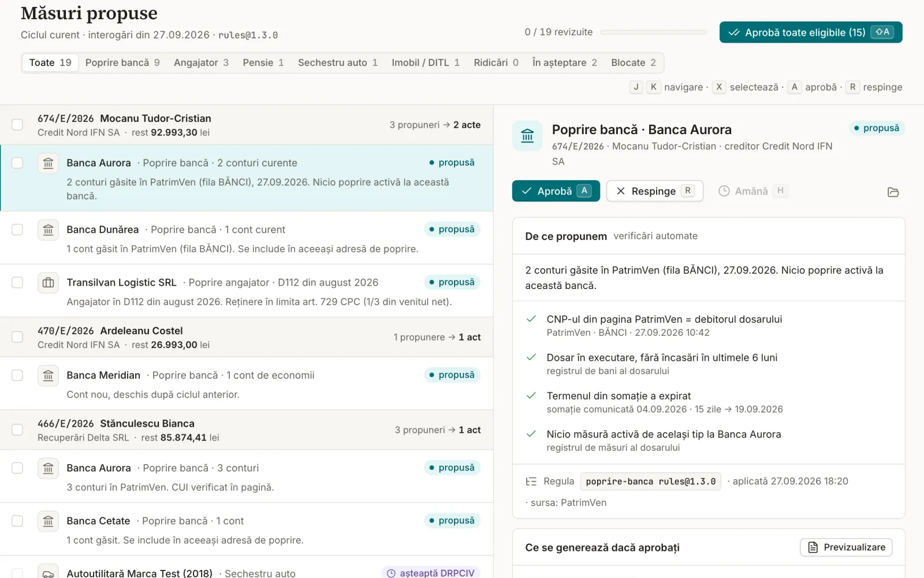Switch to the Poprire bancă tab
This screenshot has width=924, height=578.
pos(122,62)
